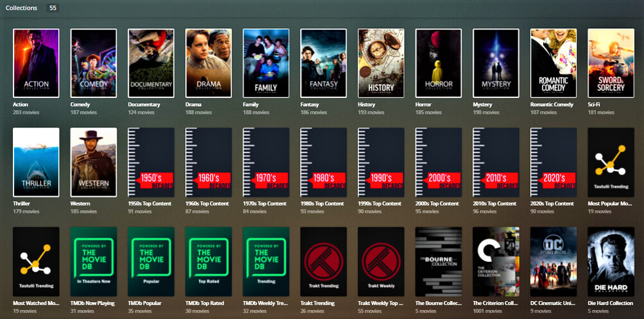
Task: Click the '84 movies' count text
Action: (x=255, y=211)
